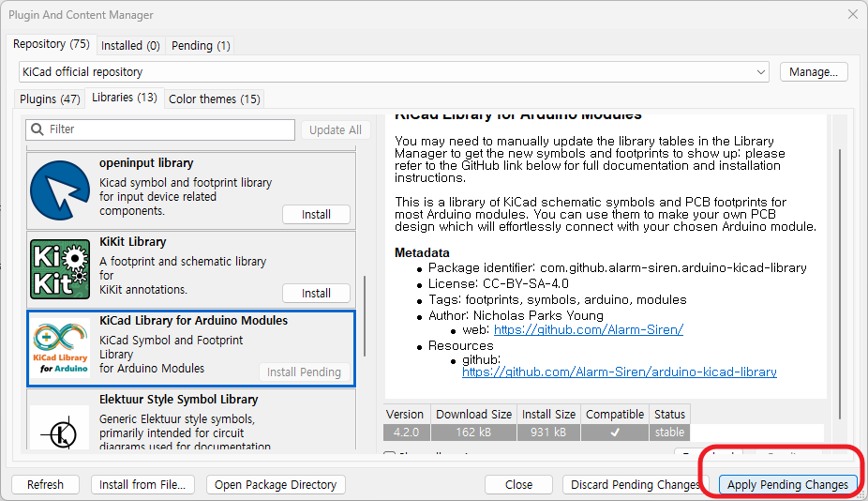Click the openinput library cursor logo

[60, 190]
